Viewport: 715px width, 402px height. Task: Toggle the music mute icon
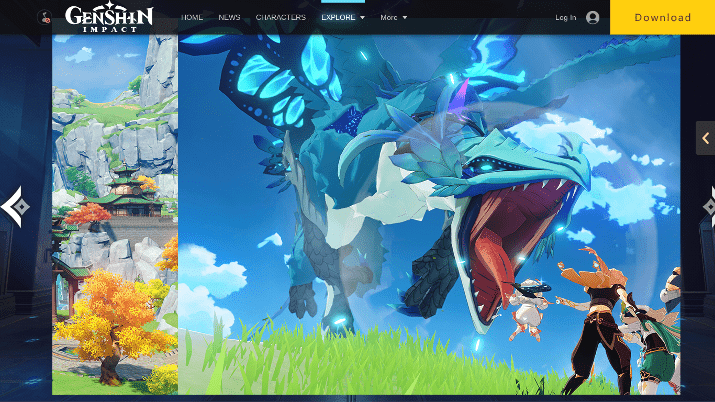[x=44, y=17]
